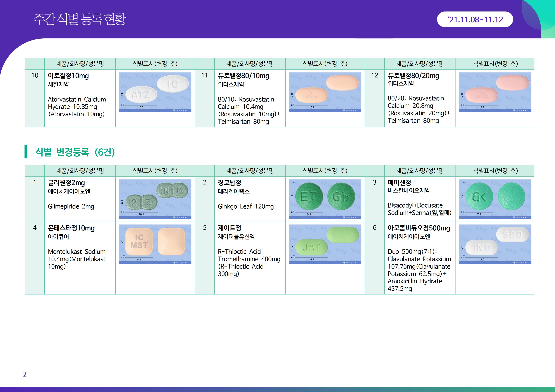
Task: Click the 식별 변경등록 (6건) section heading
Action: (x=75, y=152)
